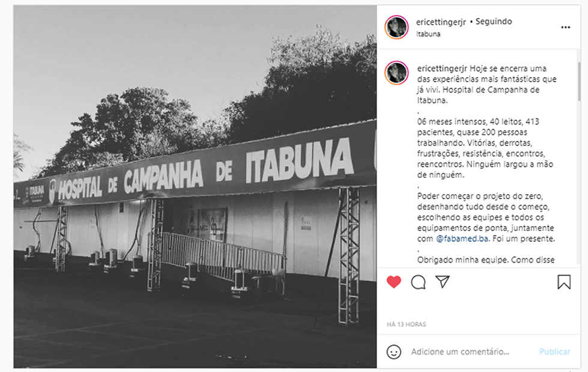Click ericettingerjr username in caption

442,69
